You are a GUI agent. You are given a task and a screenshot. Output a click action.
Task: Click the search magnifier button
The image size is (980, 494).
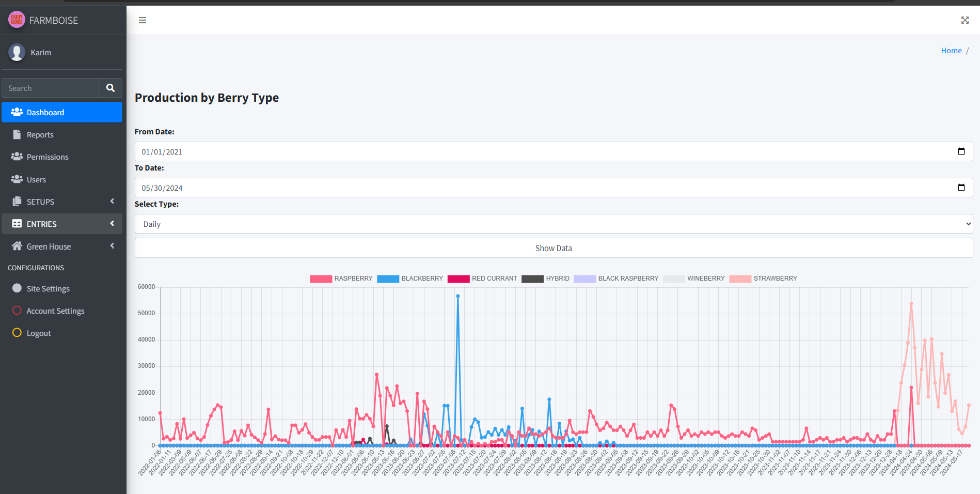[x=110, y=88]
